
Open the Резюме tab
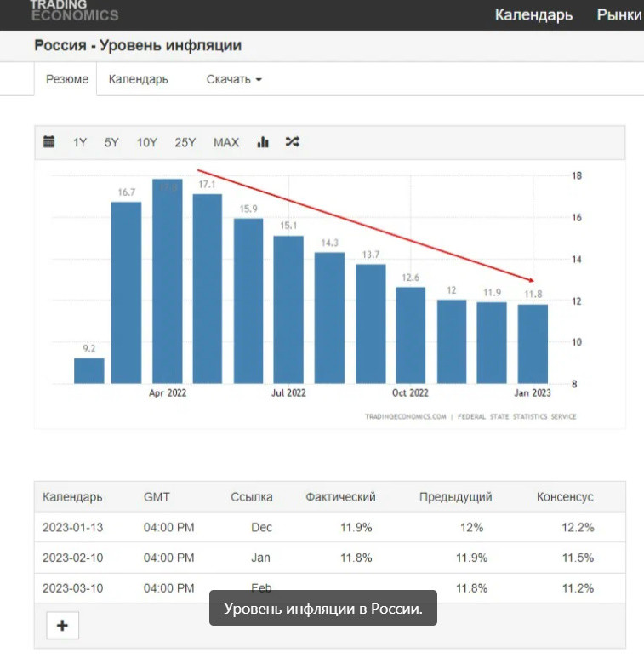(66, 79)
